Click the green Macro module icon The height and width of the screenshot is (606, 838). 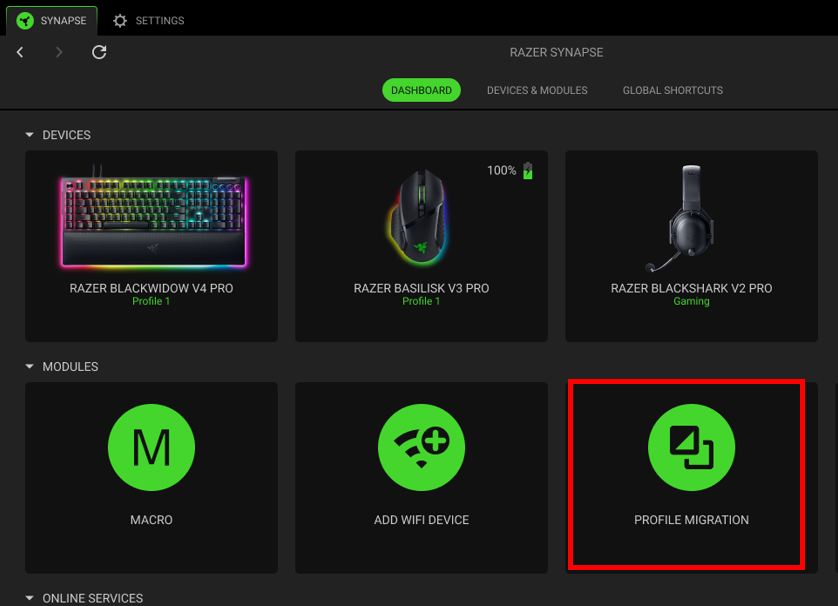151,448
